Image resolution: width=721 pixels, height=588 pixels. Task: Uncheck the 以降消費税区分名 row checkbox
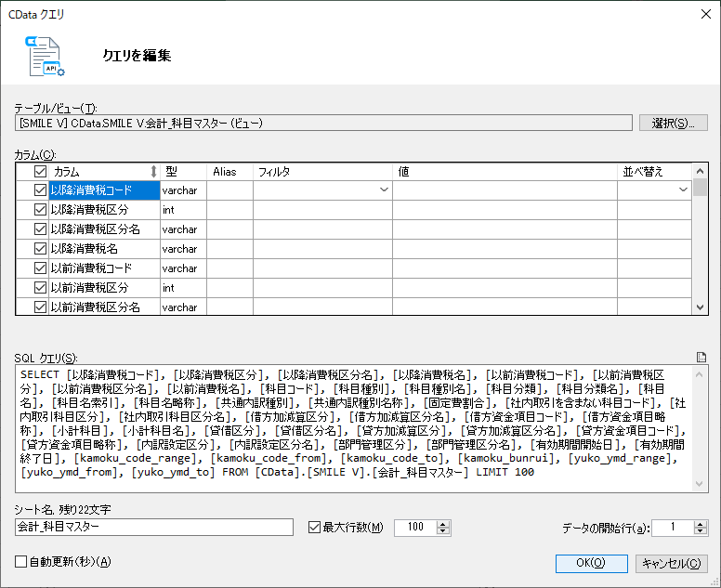click(x=41, y=229)
